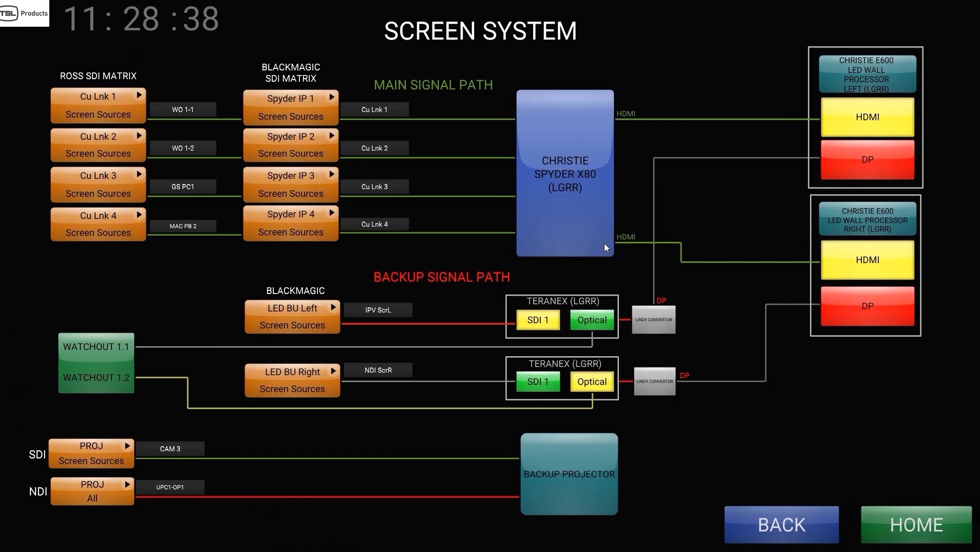Viewport: 980px width, 552px height.
Task: Toggle HDMI input on left LED wall processor
Action: (867, 117)
